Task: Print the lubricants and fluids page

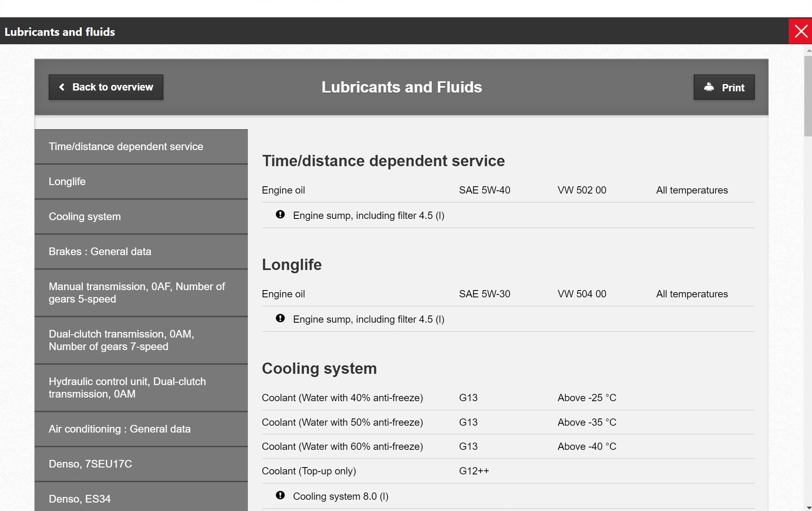Action: pos(724,87)
